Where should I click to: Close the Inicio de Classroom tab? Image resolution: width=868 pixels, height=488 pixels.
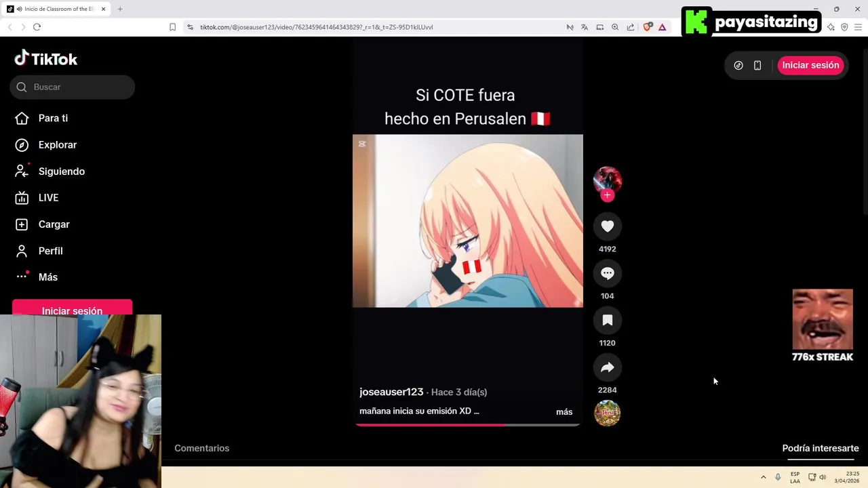pyautogui.click(x=103, y=9)
